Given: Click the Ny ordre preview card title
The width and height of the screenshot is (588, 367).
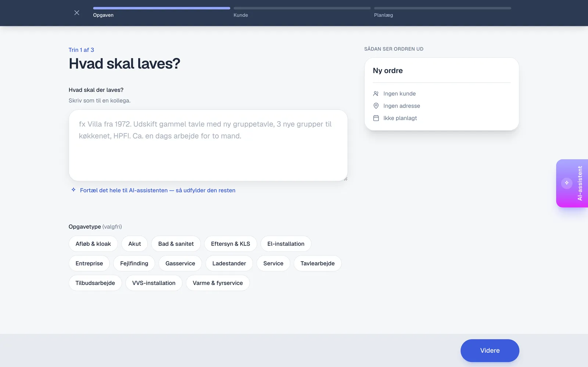Looking at the screenshot, I should pyautogui.click(x=388, y=71).
